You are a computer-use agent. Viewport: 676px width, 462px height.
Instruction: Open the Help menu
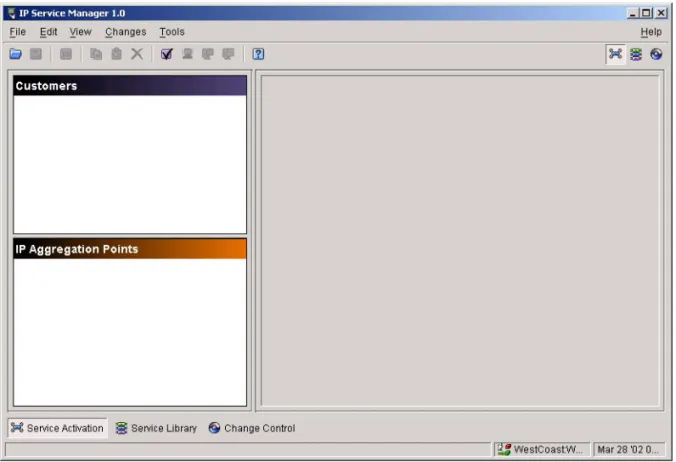[651, 32]
